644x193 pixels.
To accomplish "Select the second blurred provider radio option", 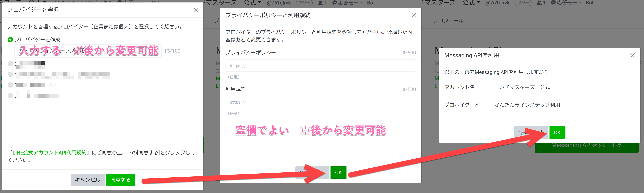I will (10, 74).
